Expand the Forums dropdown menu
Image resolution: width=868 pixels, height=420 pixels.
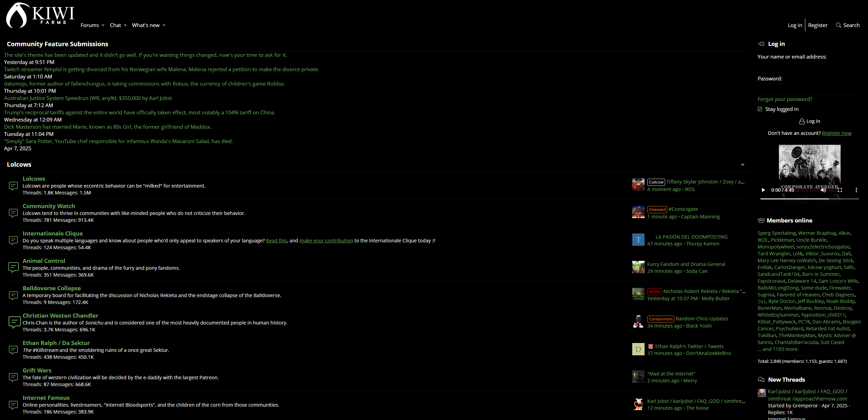tap(103, 25)
